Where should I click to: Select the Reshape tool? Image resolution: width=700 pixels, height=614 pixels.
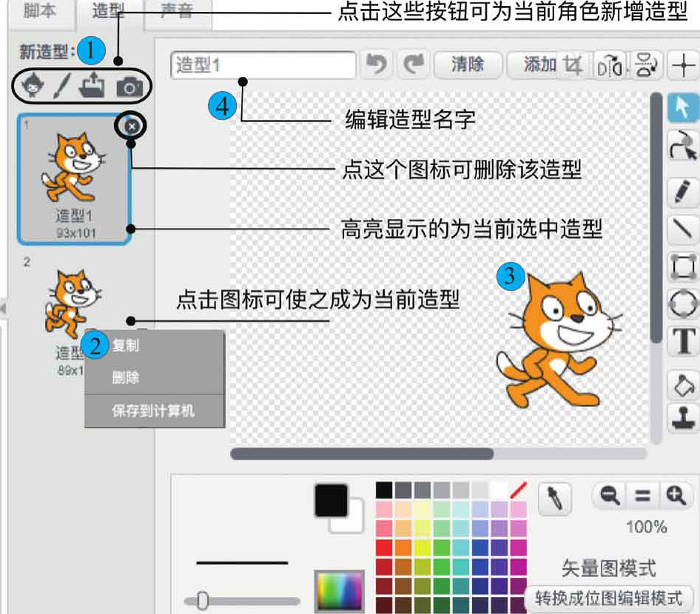coord(683,147)
